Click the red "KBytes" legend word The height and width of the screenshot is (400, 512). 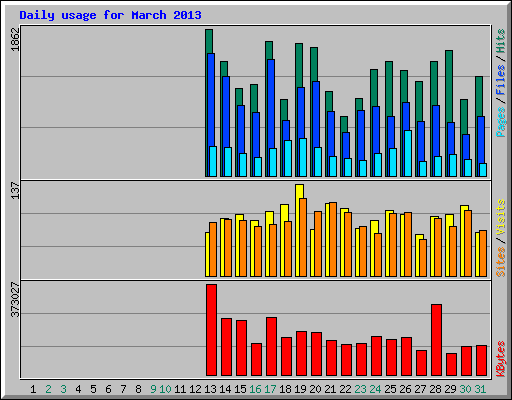500,359
